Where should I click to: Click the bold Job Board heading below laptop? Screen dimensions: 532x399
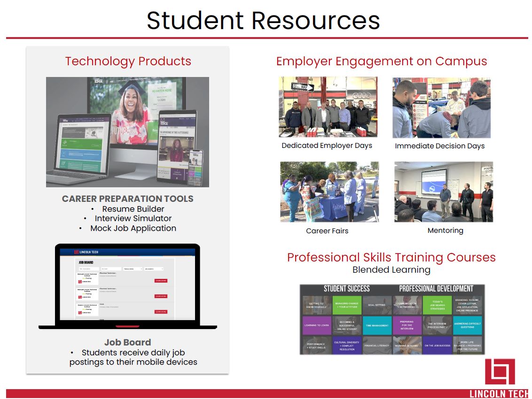point(127,342)
